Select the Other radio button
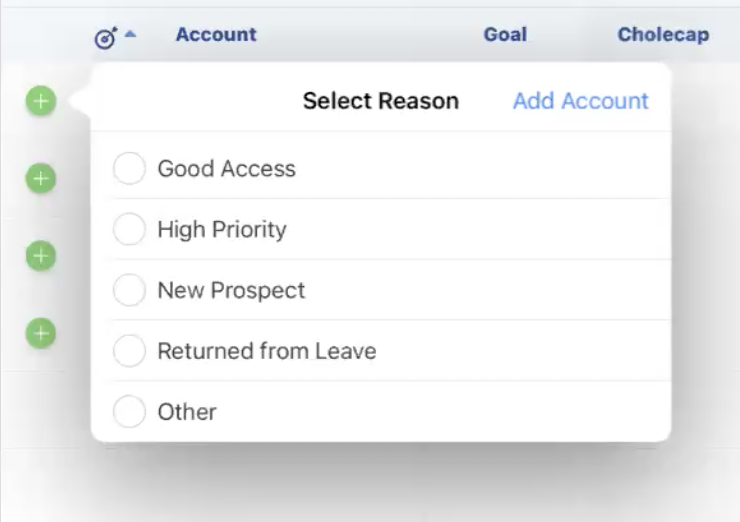Screen dimensions: 740x522 click(129, 412)
